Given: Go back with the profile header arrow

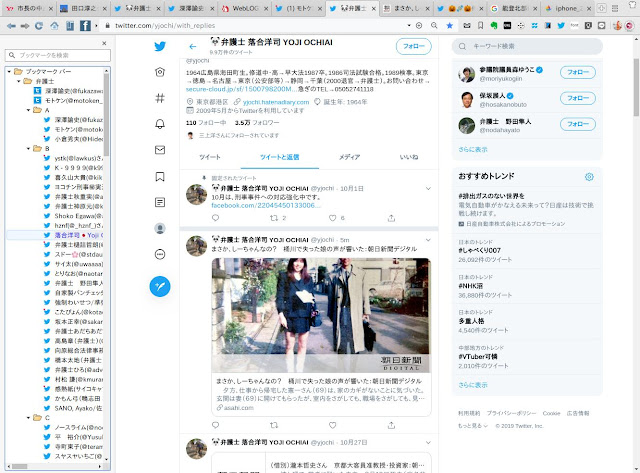Looking at the screenshot, I should pos(193,47).
